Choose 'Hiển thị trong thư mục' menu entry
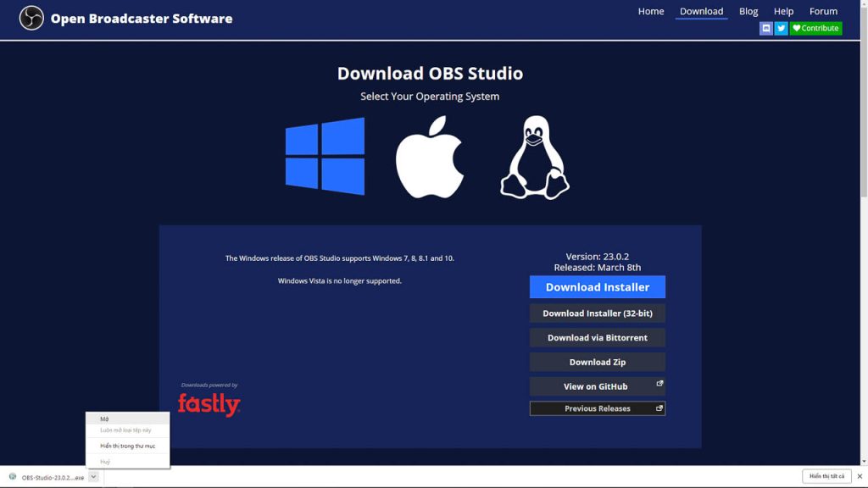 point(128,446)
